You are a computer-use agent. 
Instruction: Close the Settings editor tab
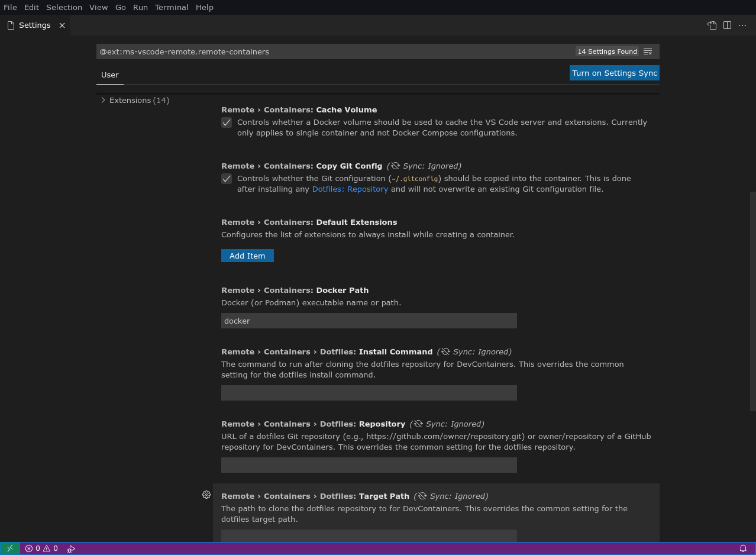point(62,25)
